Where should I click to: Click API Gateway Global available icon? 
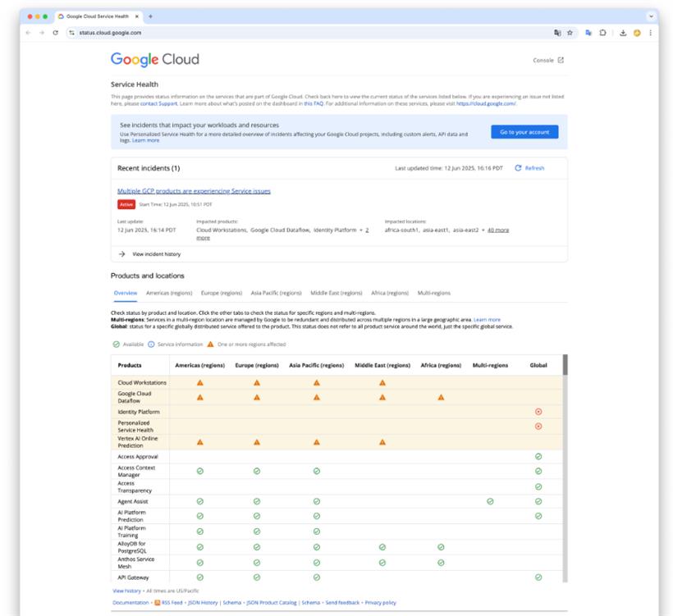[x=538, y=577]
